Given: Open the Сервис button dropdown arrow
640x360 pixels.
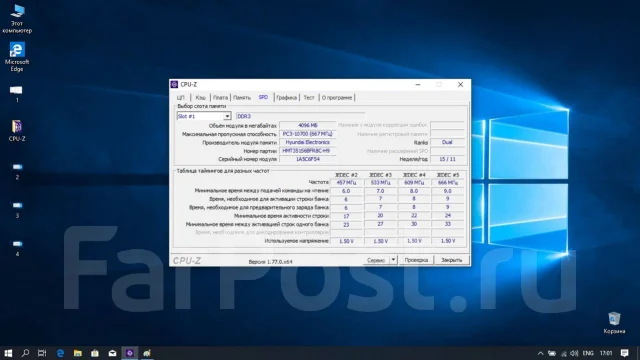Looking at the screenshot, I should click(x=393, y=260).
